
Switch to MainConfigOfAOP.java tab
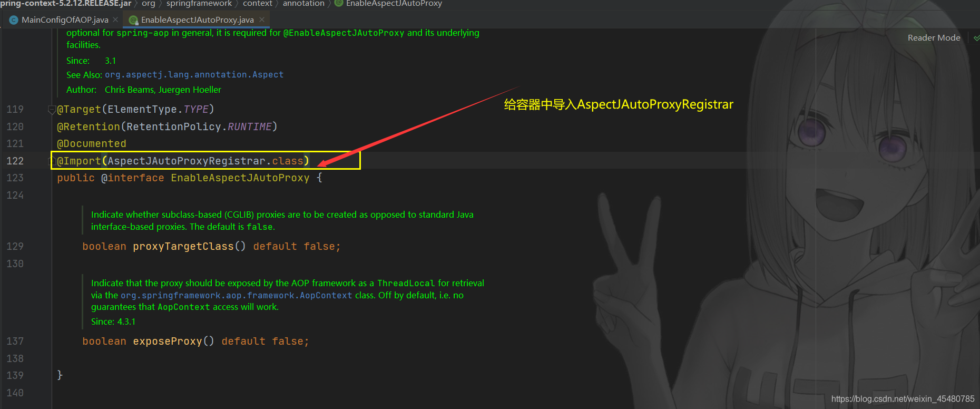65,20
